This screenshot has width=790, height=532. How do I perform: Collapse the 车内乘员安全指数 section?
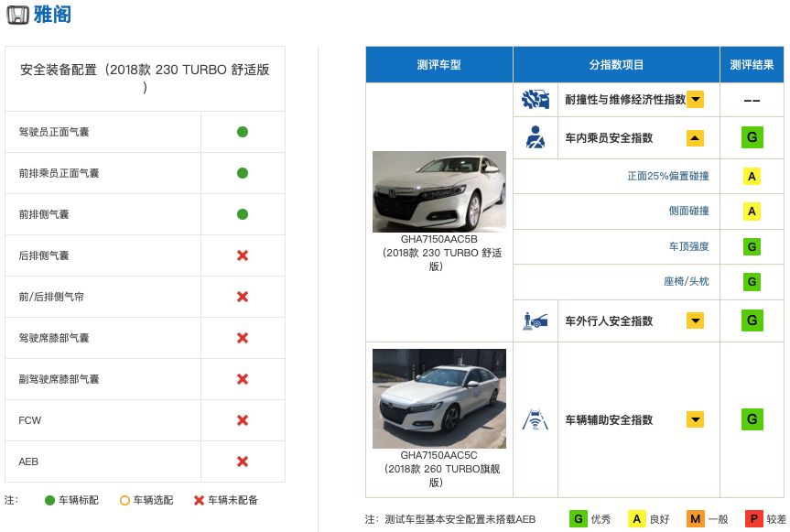[x=697, y=136]
